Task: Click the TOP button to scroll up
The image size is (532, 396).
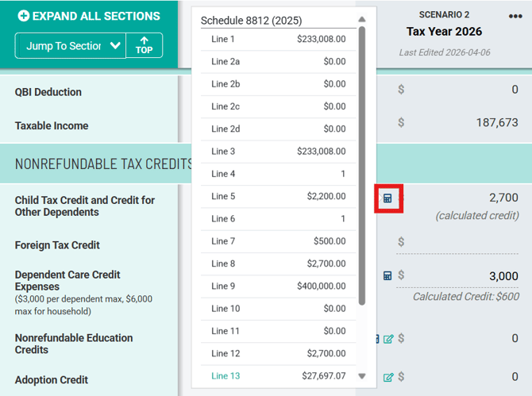Action: pos(144,45)
